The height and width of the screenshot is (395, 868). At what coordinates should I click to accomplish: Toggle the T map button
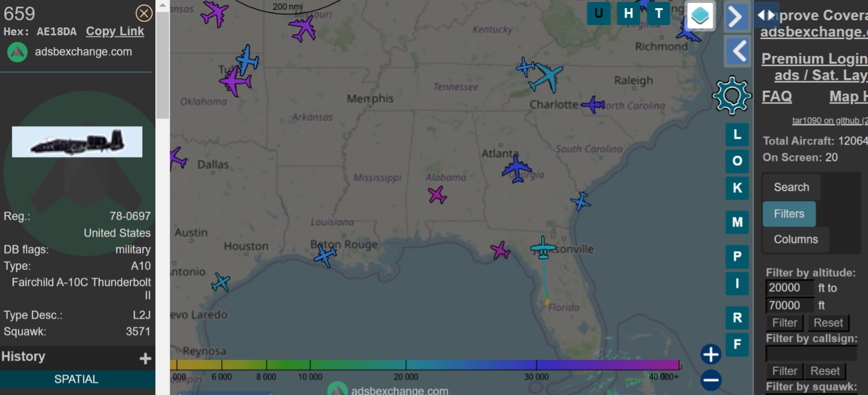click(x=658, y=14)
